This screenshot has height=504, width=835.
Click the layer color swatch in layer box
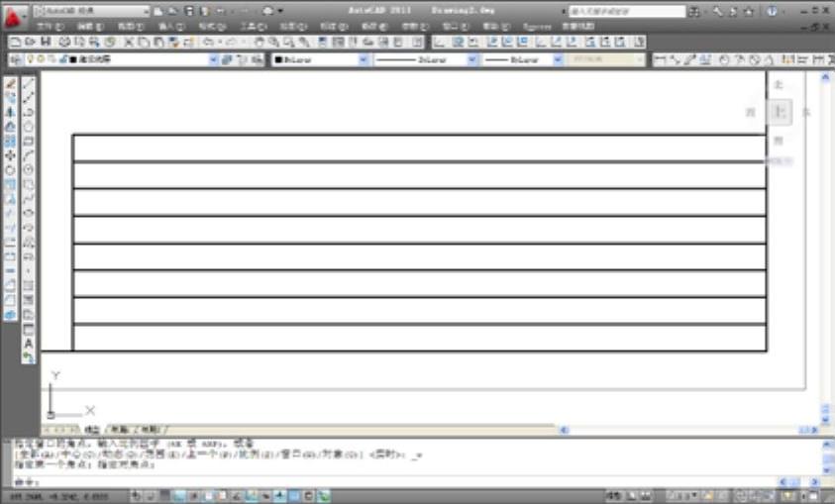pos(73,59)
